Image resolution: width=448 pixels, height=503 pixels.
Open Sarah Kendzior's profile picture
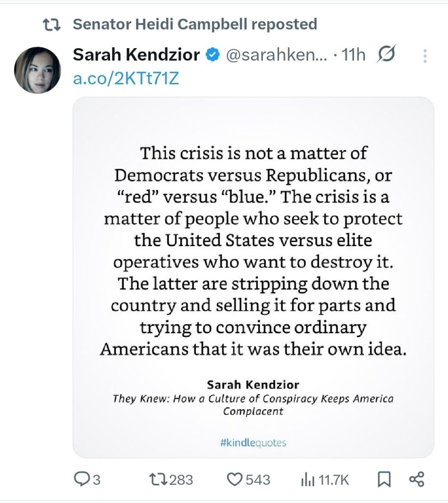37,70
